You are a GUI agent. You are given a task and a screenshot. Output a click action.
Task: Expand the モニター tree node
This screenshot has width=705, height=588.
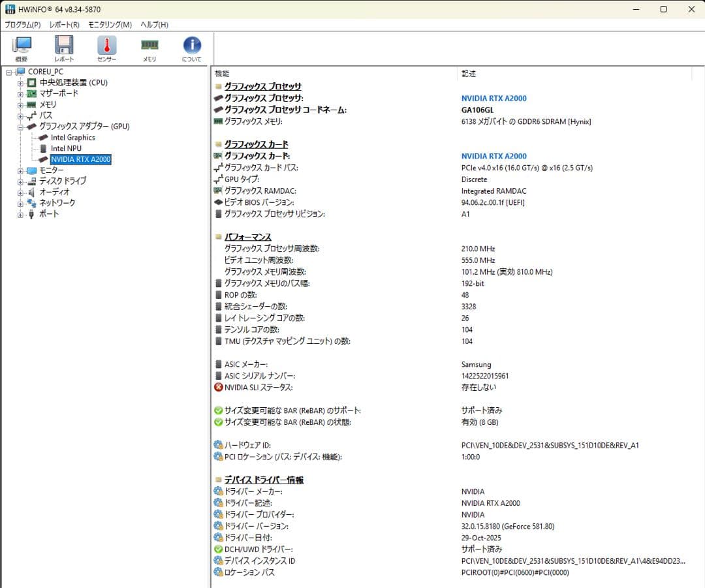(x=20, y=170)
